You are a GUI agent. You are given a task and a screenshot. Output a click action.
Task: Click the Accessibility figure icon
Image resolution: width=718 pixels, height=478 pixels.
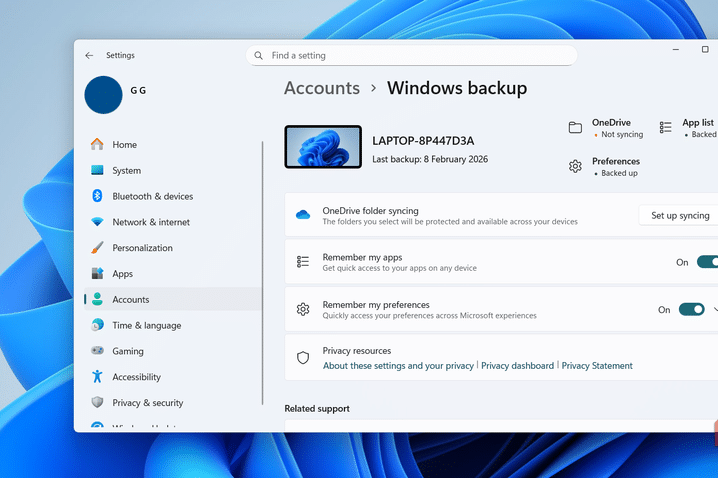97,376
